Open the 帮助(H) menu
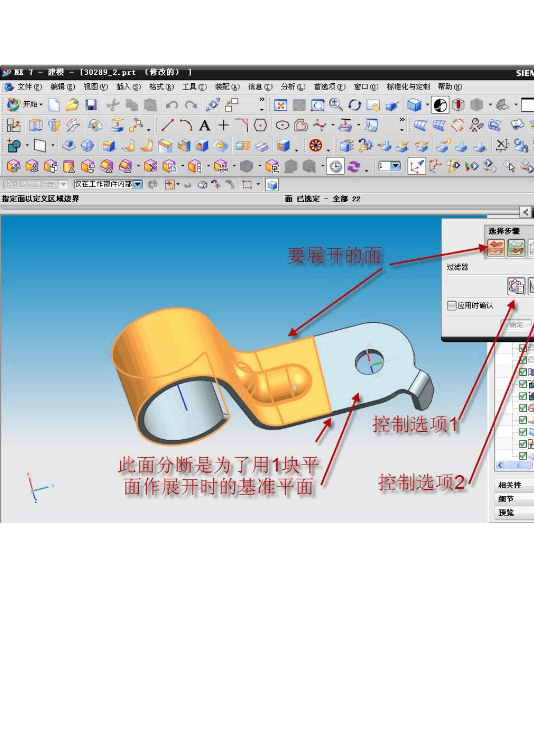Viewport: 534px width, 756px height. (x=450, y=87)
